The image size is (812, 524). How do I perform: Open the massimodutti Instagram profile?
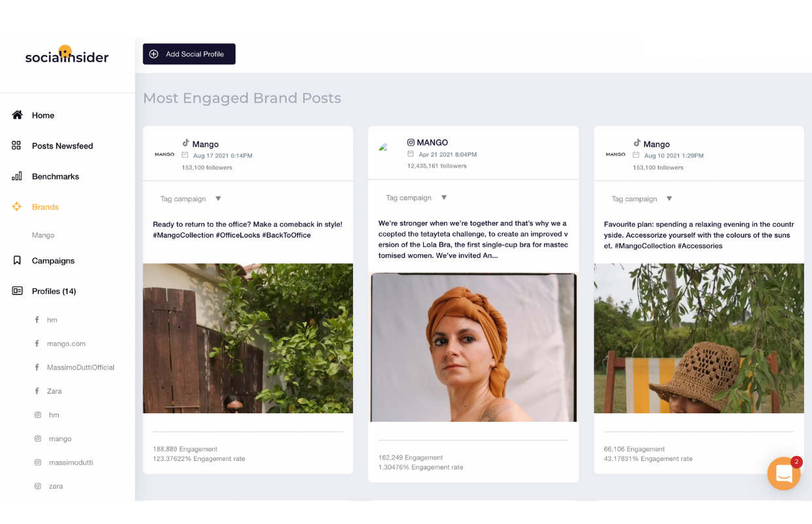(x=71, y=462)
